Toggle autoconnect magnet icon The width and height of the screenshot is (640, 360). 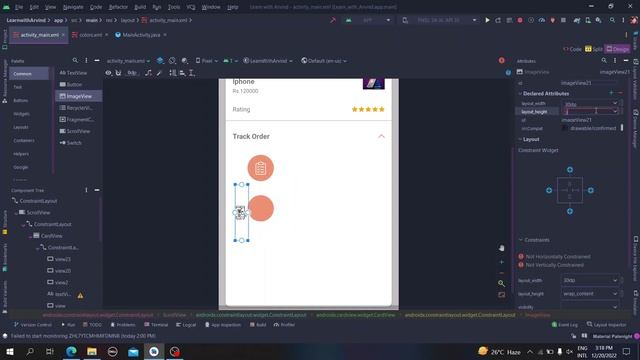[118, 73]
